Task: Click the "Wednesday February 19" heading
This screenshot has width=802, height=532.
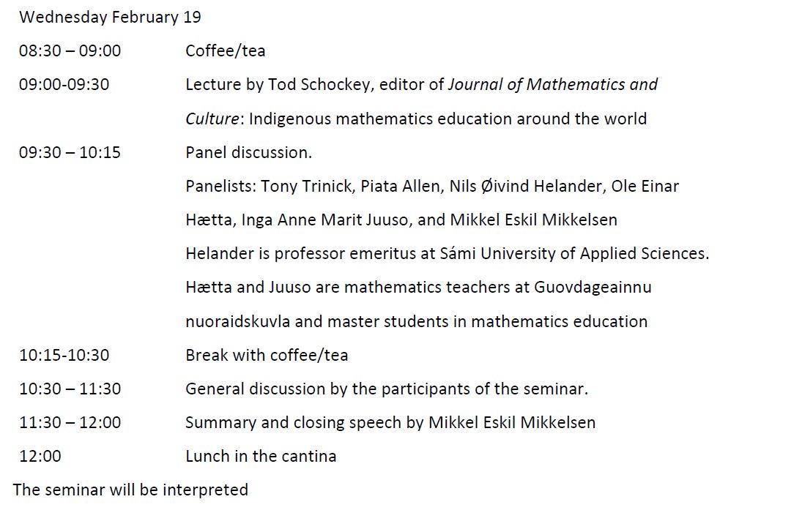Action: pyautogui.click(x=110, y=17)
